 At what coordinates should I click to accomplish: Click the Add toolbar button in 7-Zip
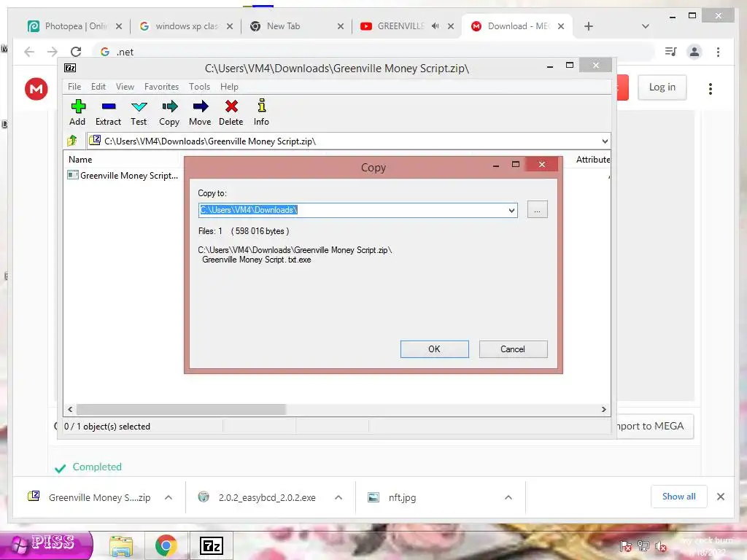pyautogui.click(x=77, y=112)
